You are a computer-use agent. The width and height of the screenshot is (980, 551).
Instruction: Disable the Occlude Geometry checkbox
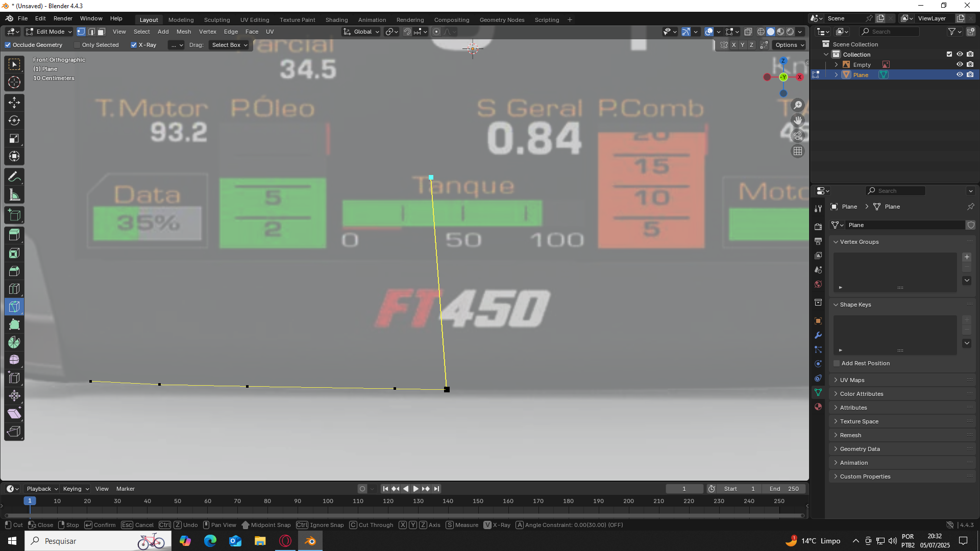click(x=8, y=45)
